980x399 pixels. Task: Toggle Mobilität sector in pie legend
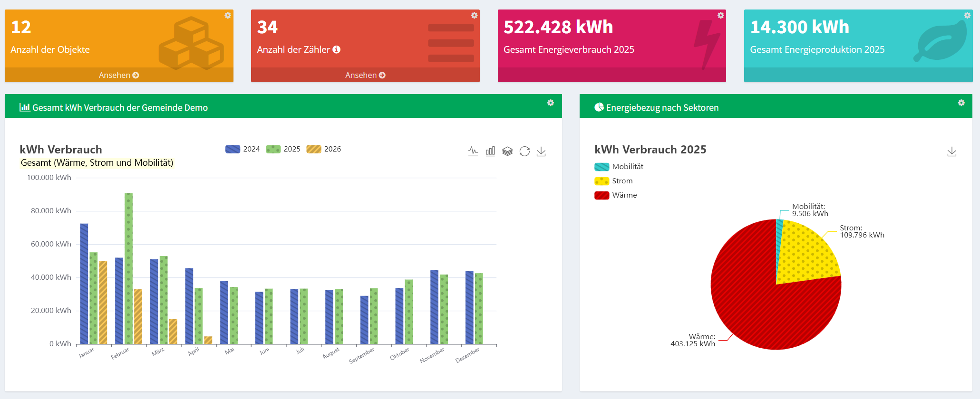pyautogui.click(x=619, y=167)
